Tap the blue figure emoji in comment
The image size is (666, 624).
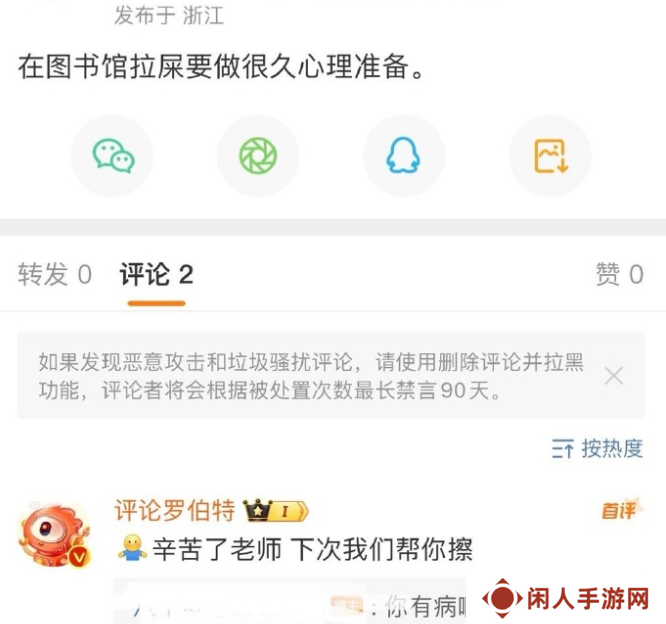pos(133,548)
